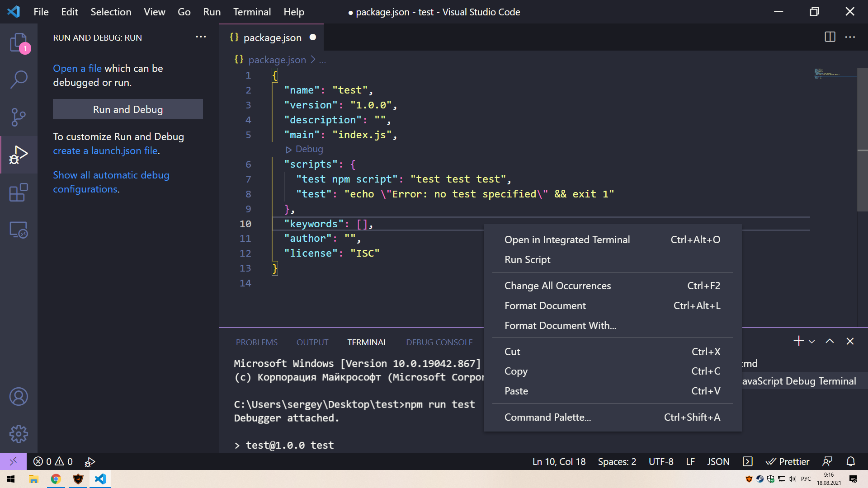Split the editor using the split icon
Viewport: 868px width, 488px height.
click(x=830, y=37)
